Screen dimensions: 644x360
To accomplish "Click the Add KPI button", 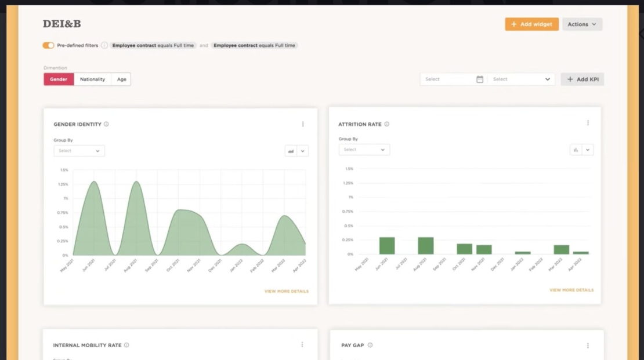I will (582, 79).
